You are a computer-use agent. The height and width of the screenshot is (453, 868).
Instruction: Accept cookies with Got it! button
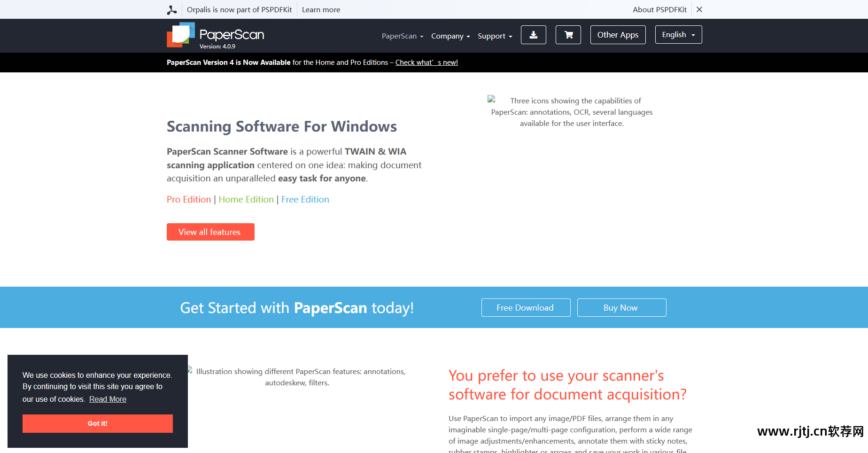[98, 423]
